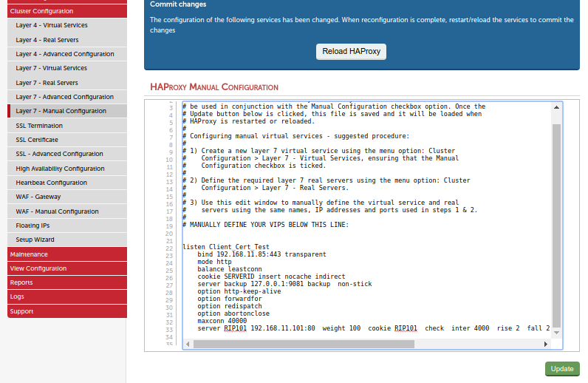588x383 pixels.
Task: Expand the Maintenance menu section
Action: pyautogui.click(x=67, y=254)
